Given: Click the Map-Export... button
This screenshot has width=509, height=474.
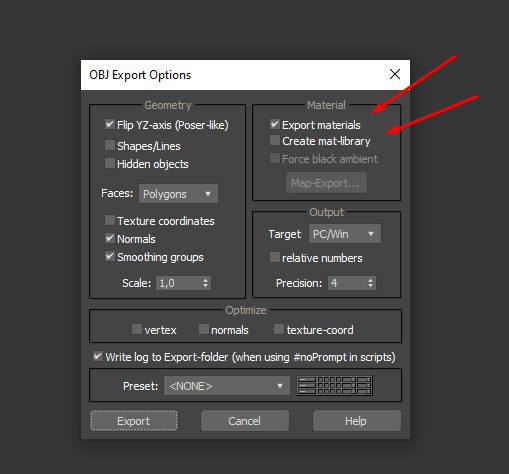Looking at the screenshot, I should tap(326, 183).
